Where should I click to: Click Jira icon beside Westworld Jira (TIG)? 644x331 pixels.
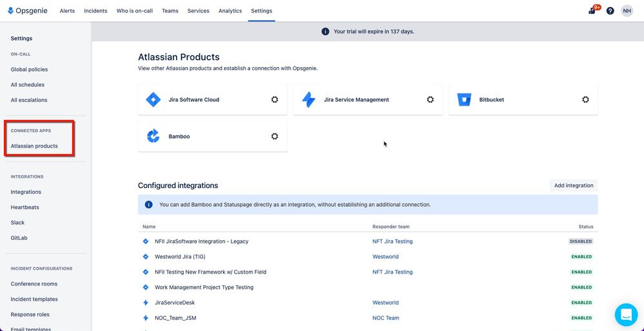146,257
